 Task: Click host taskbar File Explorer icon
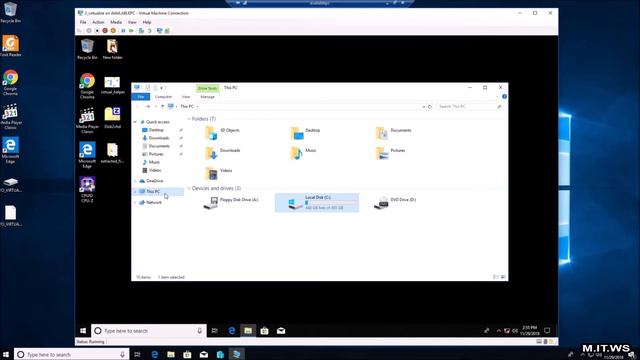coord(171,354)
